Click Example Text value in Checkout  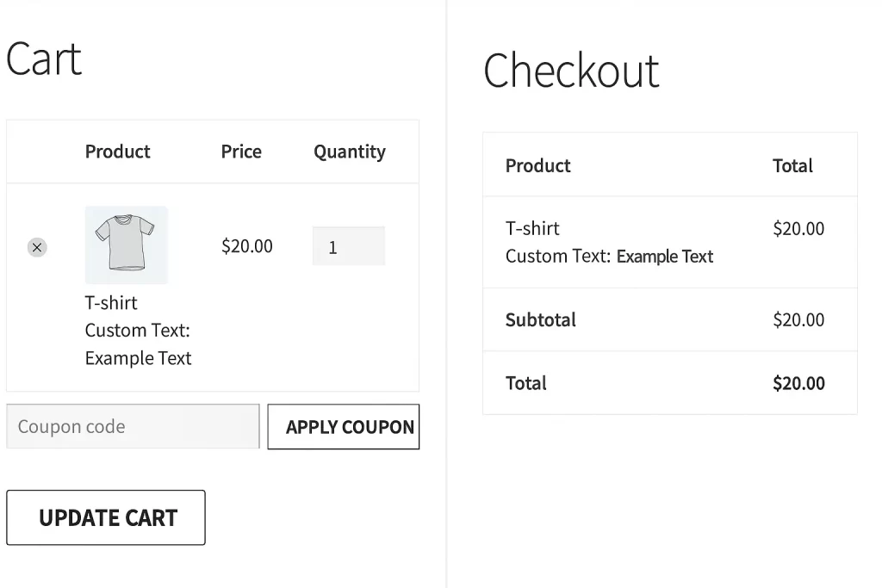665,257
